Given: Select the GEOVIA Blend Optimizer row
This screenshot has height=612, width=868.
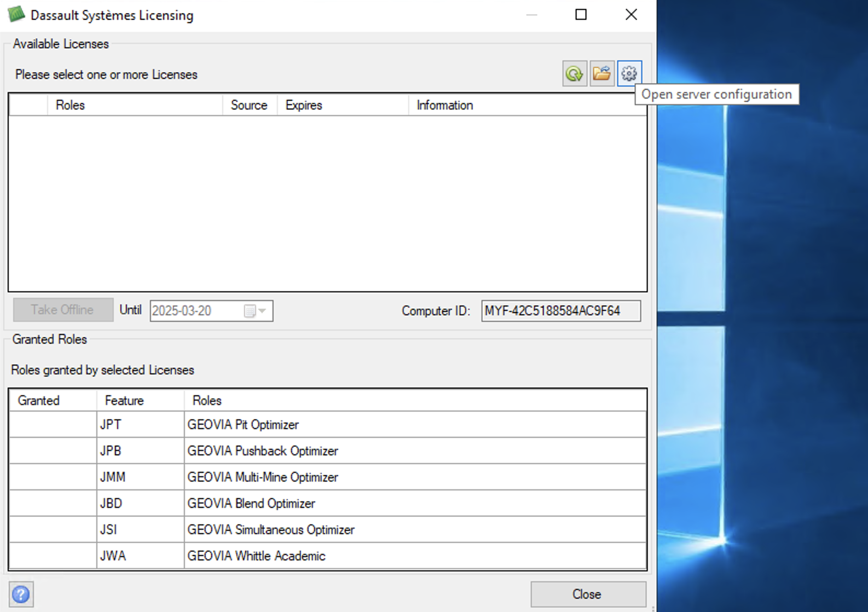Looking at the screenshot, I should click(328, 503).
